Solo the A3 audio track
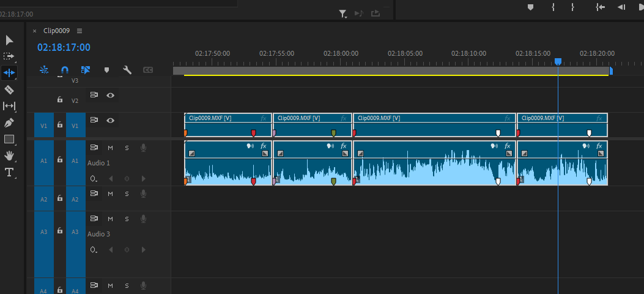Image resolution: width=644 pixels, height=294 pixels. click(127, 219)
